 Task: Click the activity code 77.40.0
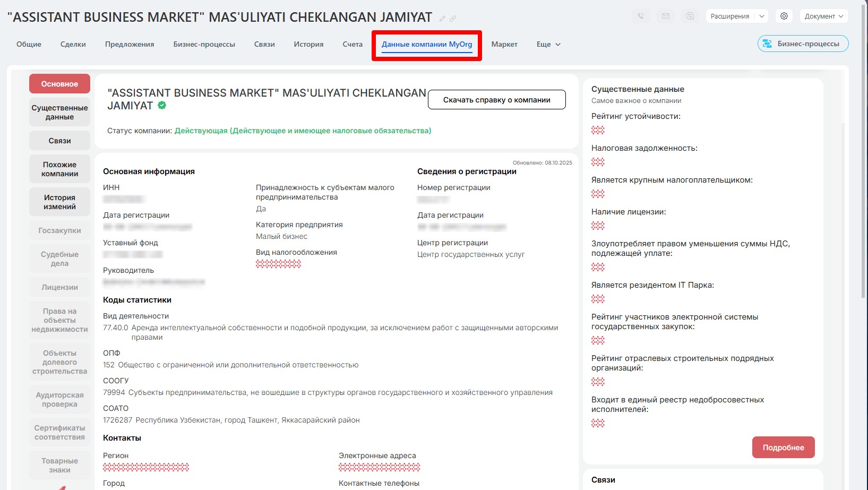[x=115, y=328]
